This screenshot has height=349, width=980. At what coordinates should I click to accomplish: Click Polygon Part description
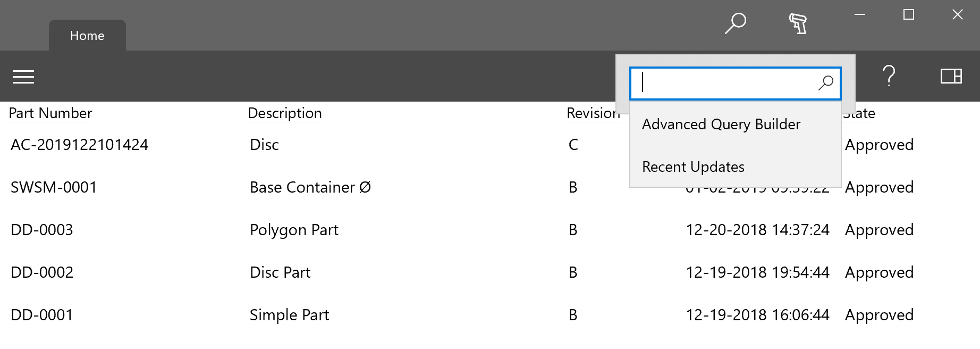tap(294, 230)
